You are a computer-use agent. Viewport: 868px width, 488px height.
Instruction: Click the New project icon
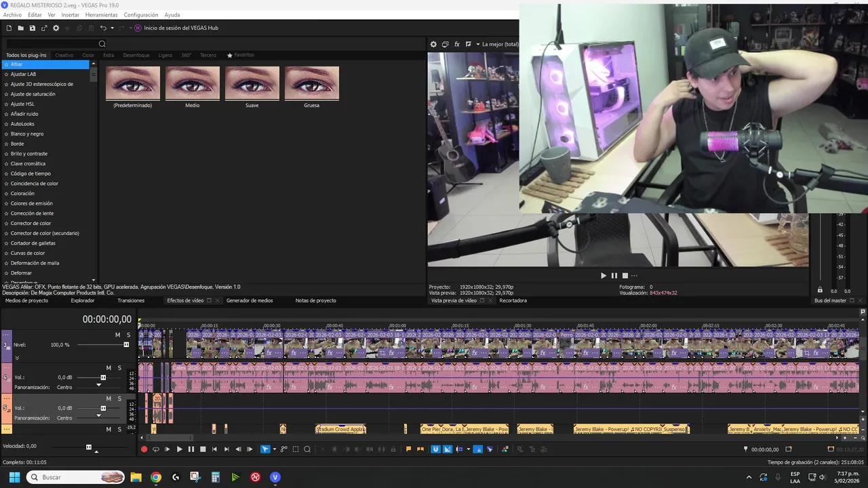tap(9, 28)
